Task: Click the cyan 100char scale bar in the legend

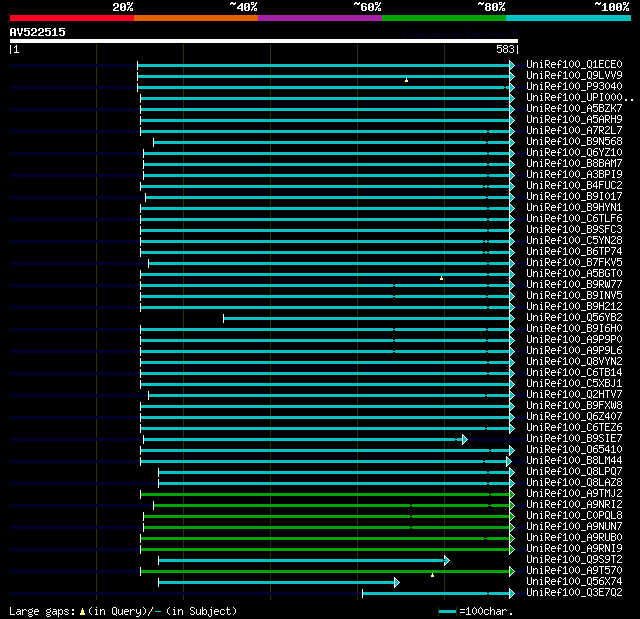Action: (447, 611)
